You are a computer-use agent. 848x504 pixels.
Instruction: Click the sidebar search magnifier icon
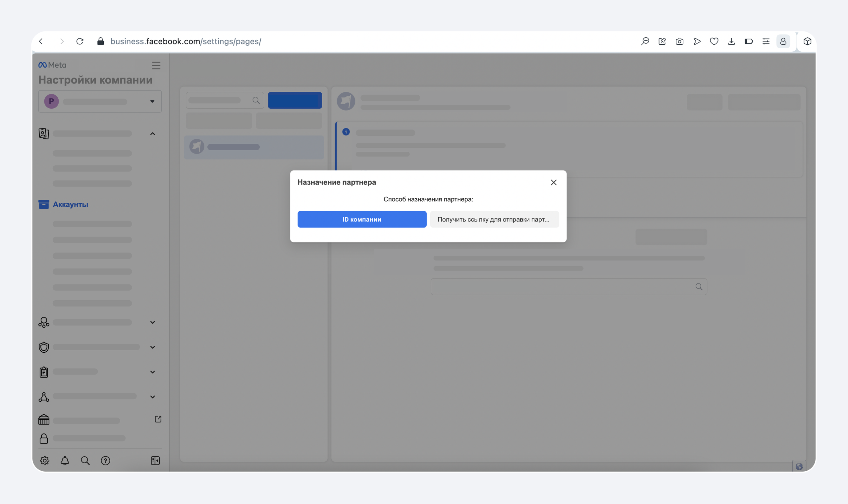85,461
